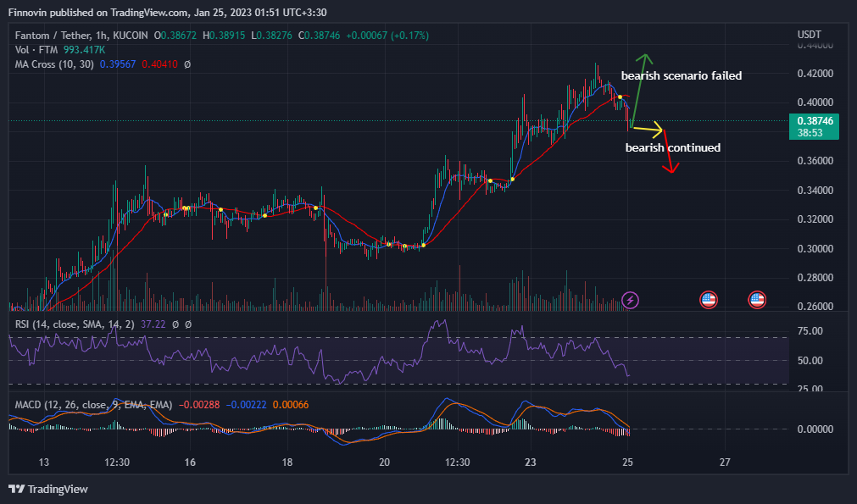The height and width of the screenshot is (504, 857).
Task: Click the price level 0.42000 on price axis
Action: point(815,73)
